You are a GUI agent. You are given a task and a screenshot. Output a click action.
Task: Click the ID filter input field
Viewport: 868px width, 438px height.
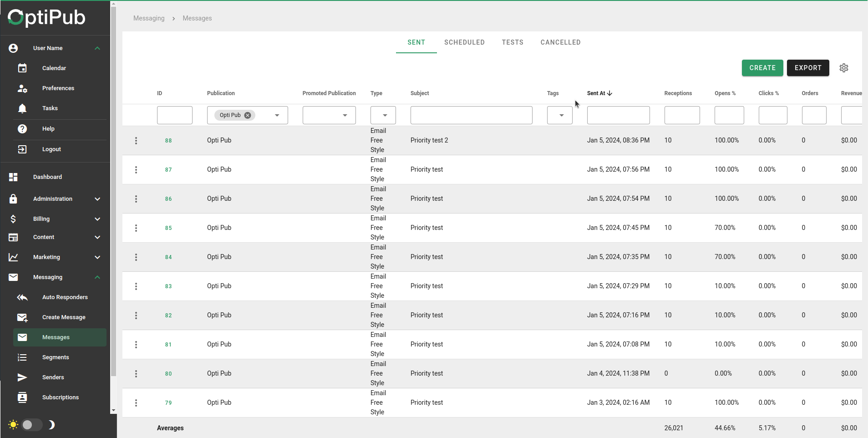click(x=175, y=115)
